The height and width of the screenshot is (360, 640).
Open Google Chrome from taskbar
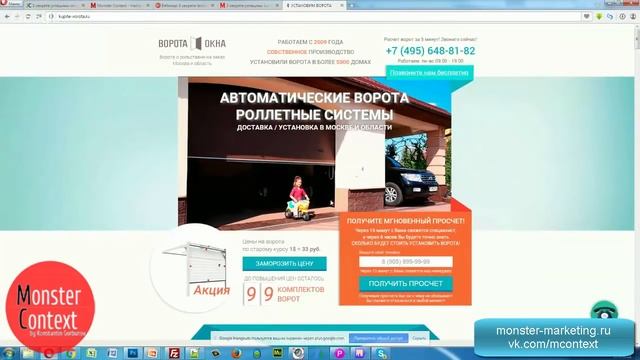coord(70,353)
